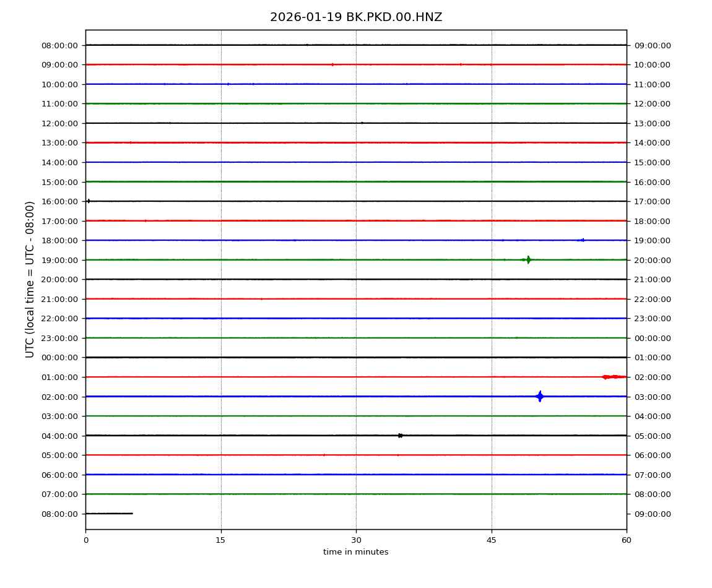712x588 pixels.
Task: Click the 30 tick label on the x-axis
Action: coord(356,540)
